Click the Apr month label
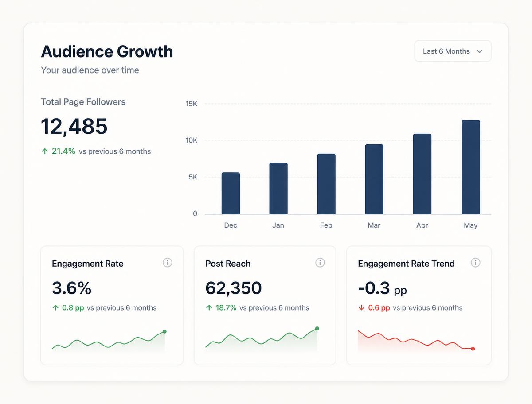The image size is (532, 404). click(422, 225)
